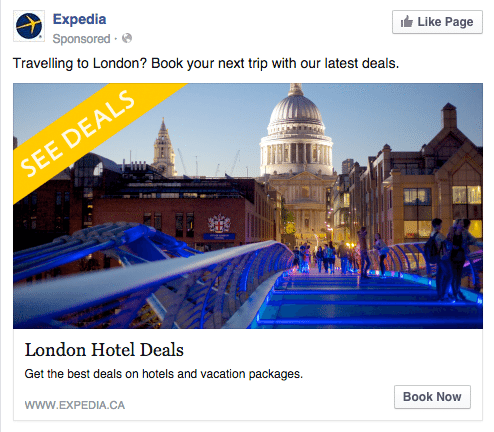Click the coat of arms crest on brick building
The height and width of the screenshot is (432, 494).
(219, 224)
